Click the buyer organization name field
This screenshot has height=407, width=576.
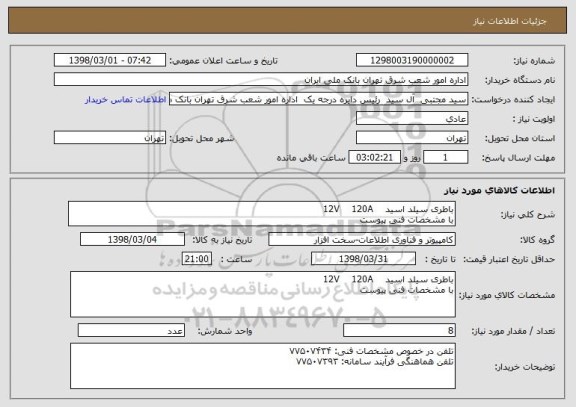pos(261,80)
